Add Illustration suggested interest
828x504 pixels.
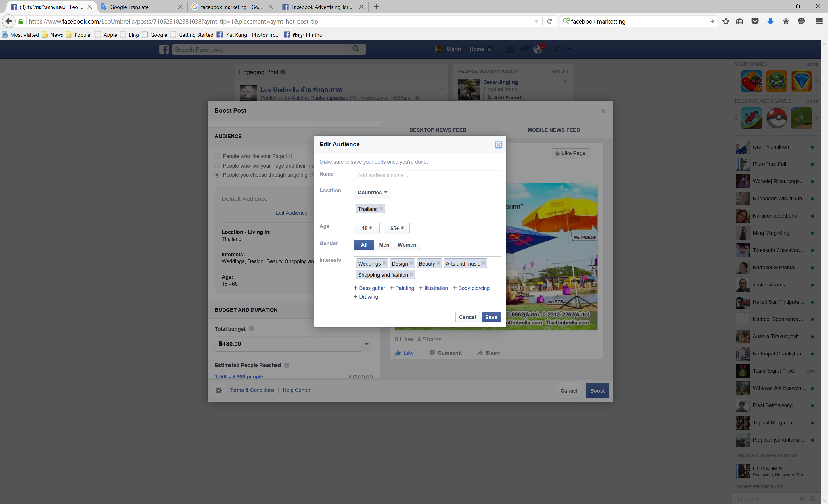[x=433, y=288]
